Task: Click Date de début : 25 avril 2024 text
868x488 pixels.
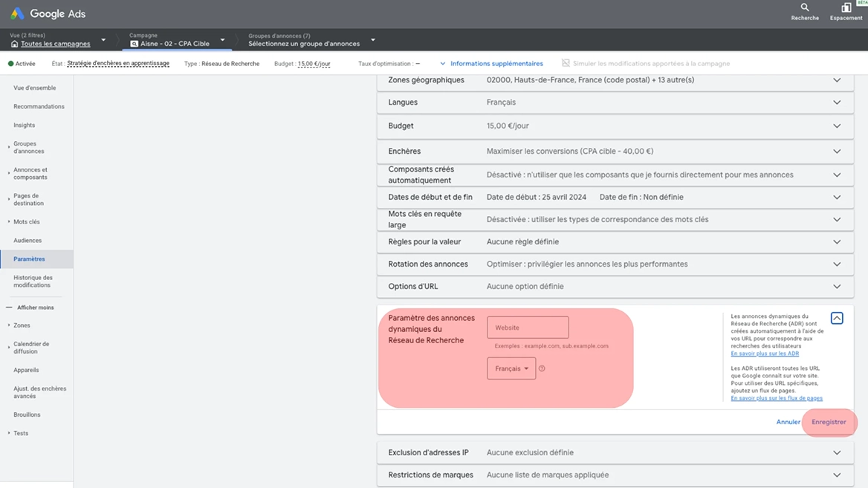Action: click(537, 197)
